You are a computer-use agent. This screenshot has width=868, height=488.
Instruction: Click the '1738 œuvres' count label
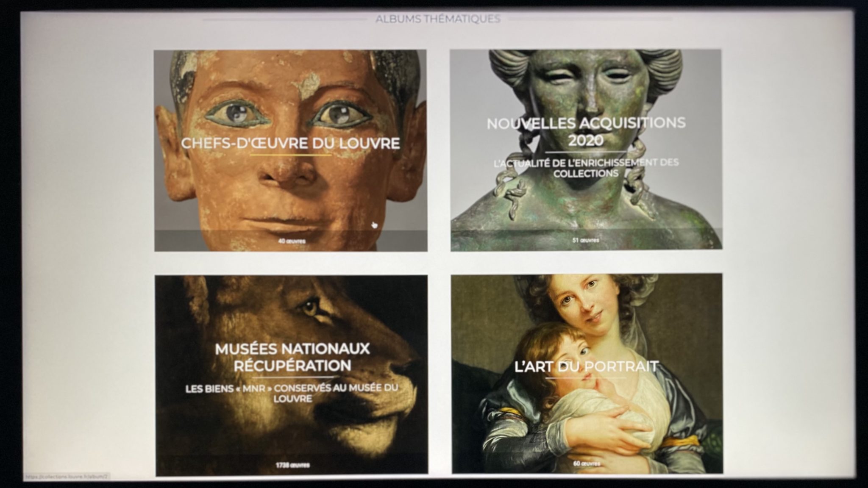292,465
